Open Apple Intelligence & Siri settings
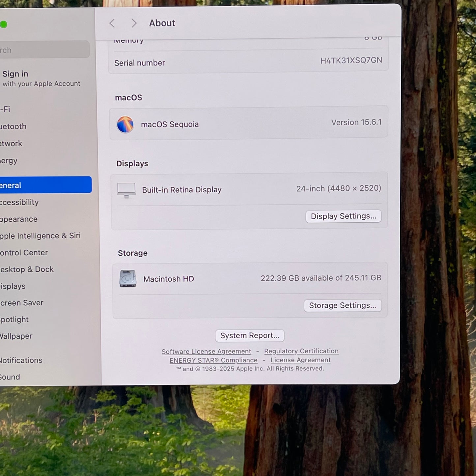Image resolution: width=476 pixels, height=476 pixels. [40, 236]
